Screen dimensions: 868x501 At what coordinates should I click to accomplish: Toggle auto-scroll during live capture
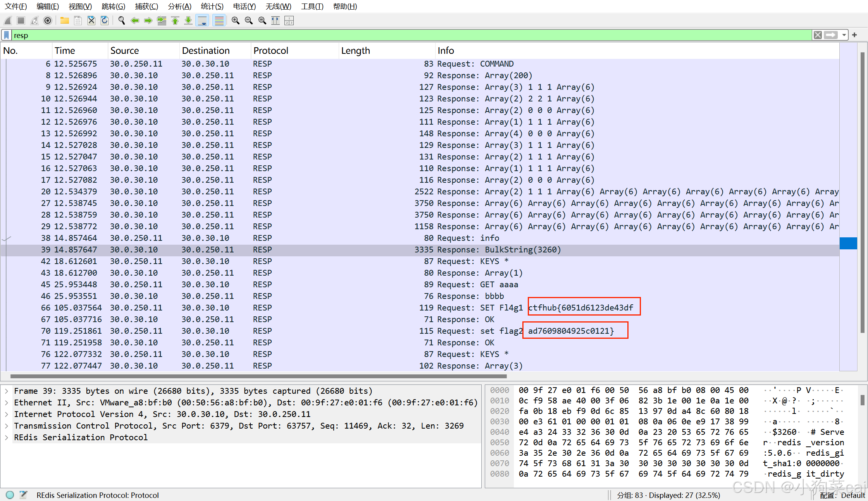click(202, 21)
